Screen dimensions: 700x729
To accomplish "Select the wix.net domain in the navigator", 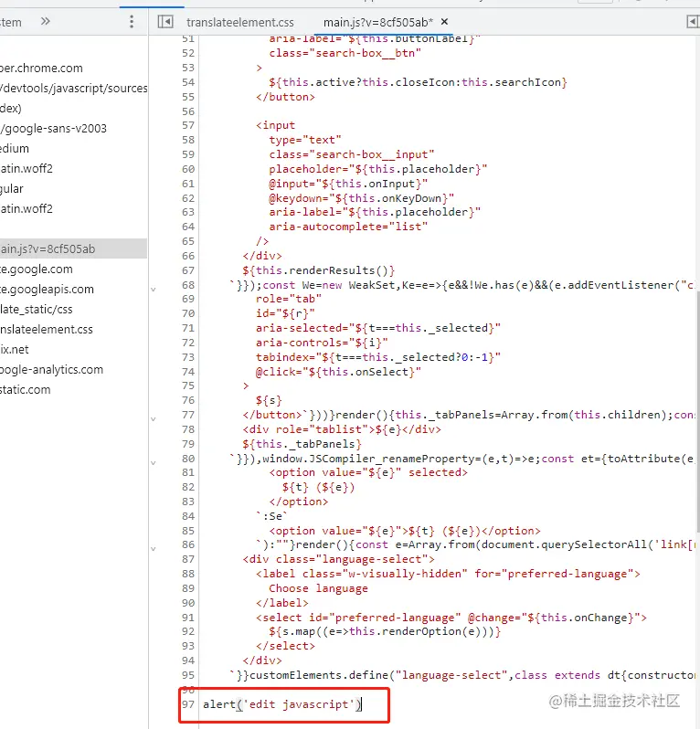I will click(x=15, y=350).
